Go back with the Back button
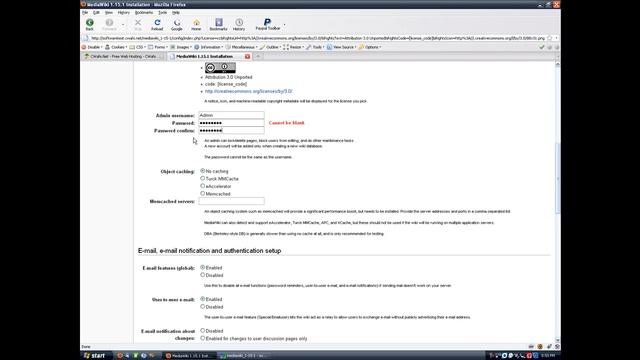The image size is (640, 360). click(89, 24)
